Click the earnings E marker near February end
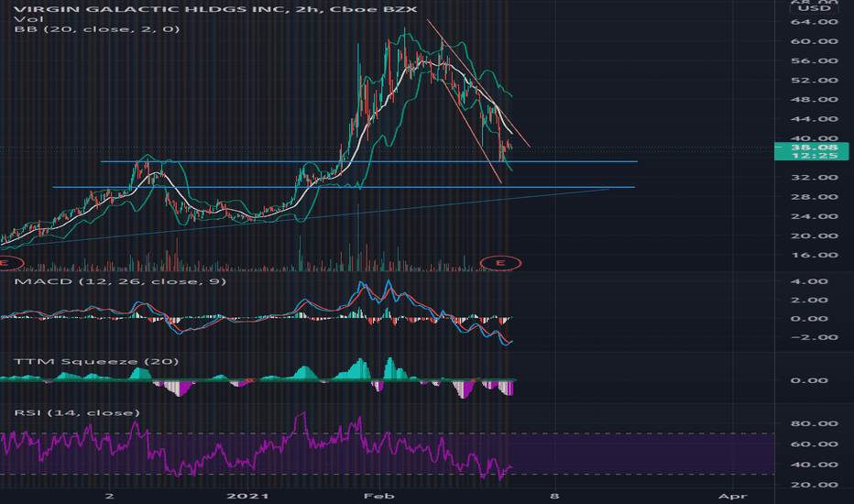This screenshot has width=854, height=504. click(x=500, y=263)
